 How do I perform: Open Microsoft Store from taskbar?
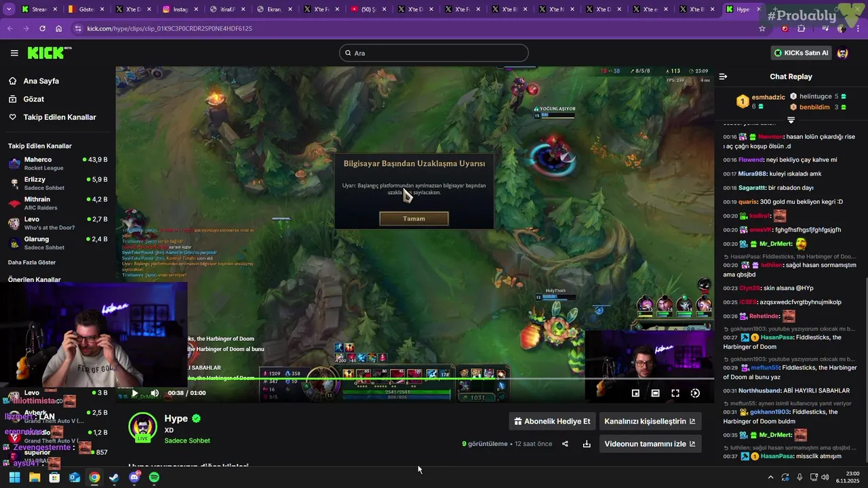[x=54, y=477]
